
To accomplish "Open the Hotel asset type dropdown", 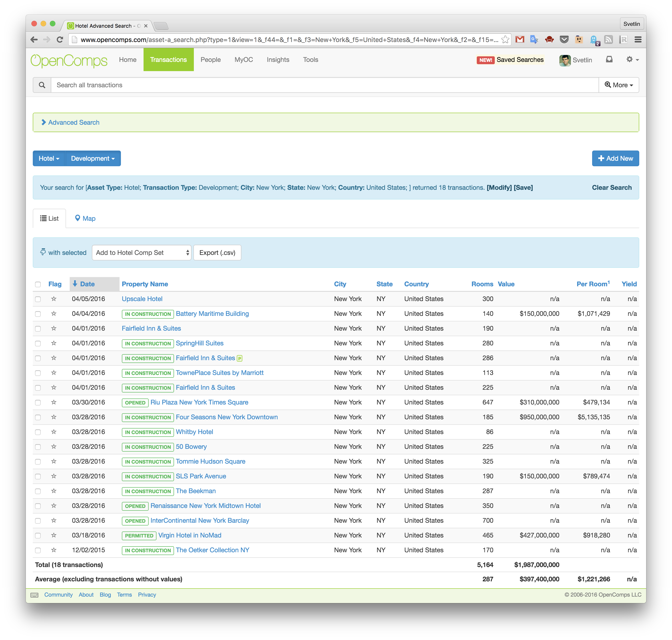I will pyautogui.click(x=49, y=158).
